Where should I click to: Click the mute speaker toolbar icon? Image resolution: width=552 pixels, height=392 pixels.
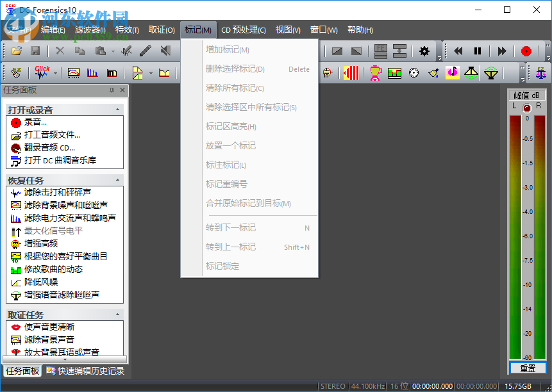[x=165, y=51]
